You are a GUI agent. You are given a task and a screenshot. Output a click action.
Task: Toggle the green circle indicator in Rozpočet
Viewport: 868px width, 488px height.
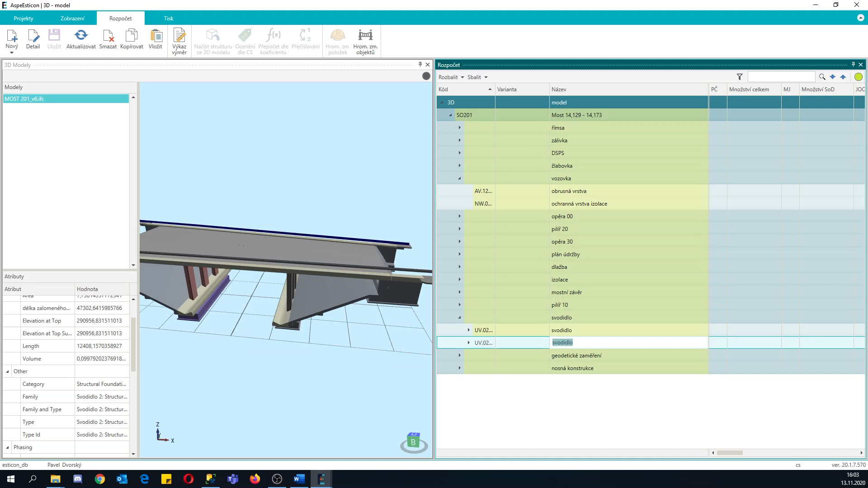tap(858, 77)
